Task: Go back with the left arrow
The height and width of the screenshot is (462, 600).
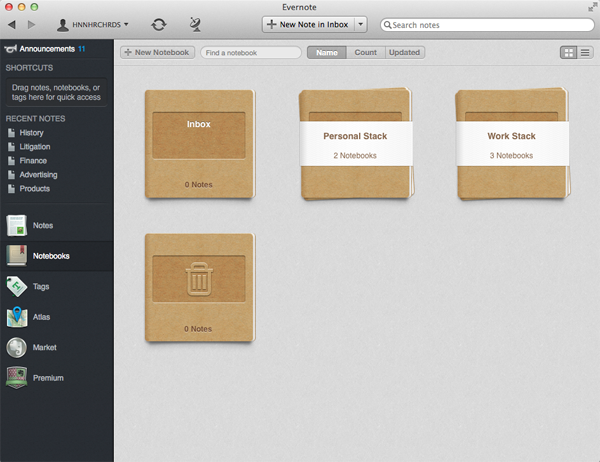Action: [x=12, y=25]
